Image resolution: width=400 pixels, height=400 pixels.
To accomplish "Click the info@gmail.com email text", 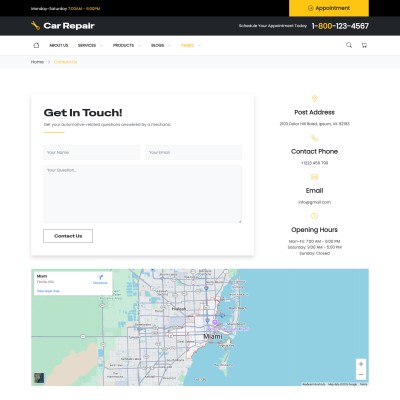I will (314, 202).
